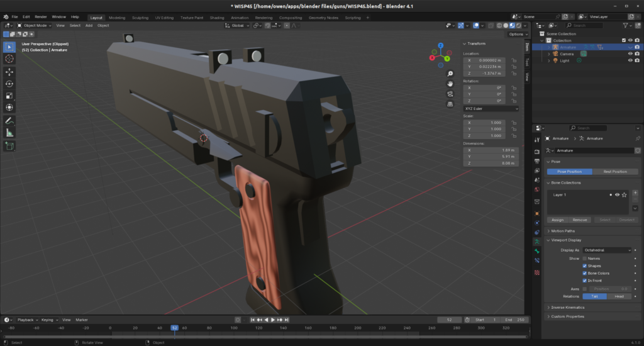Open the File menu
The width and height of the screenshot is (644, 346).
[15, 17]
